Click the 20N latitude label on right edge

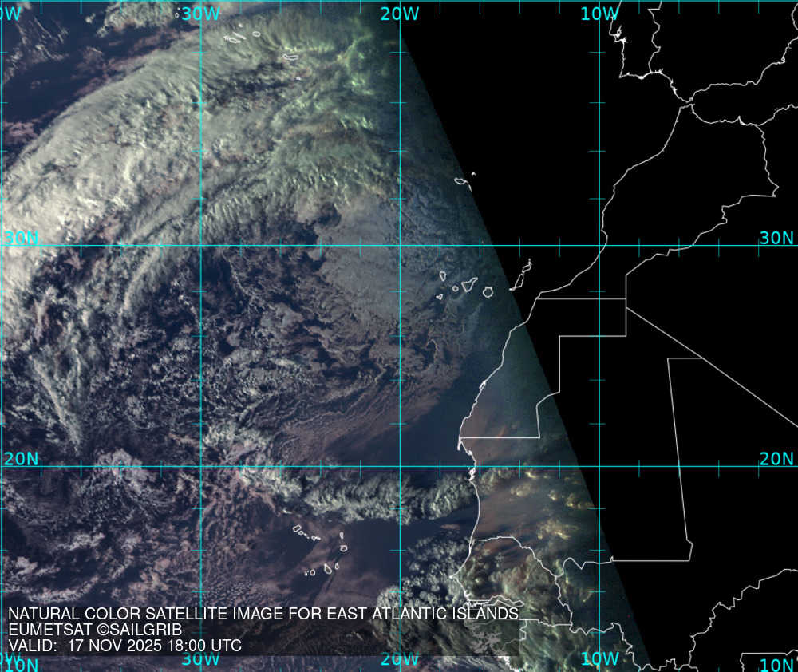click(x=776, y=459)
